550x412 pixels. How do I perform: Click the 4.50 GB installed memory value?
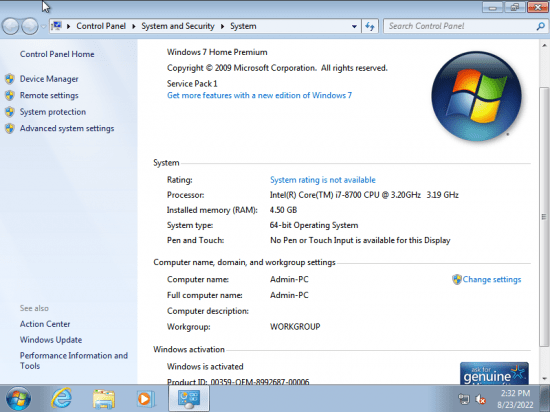coord(283,210)
